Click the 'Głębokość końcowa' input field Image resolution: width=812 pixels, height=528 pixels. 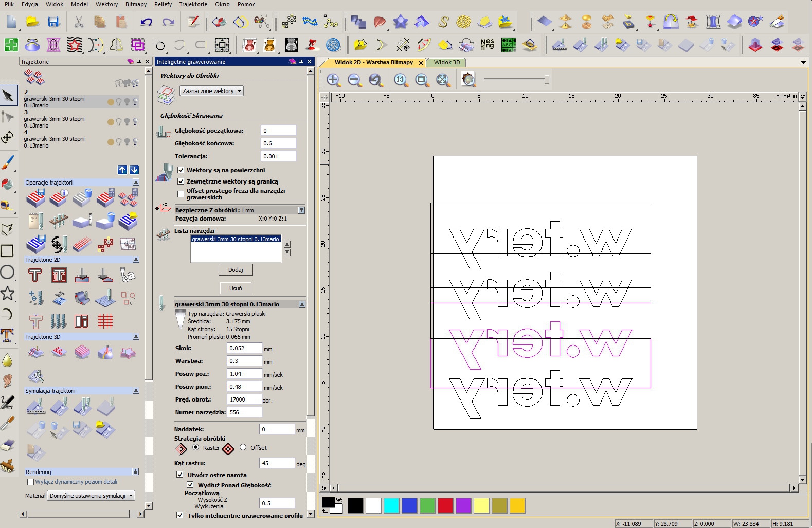pos(278,143)
